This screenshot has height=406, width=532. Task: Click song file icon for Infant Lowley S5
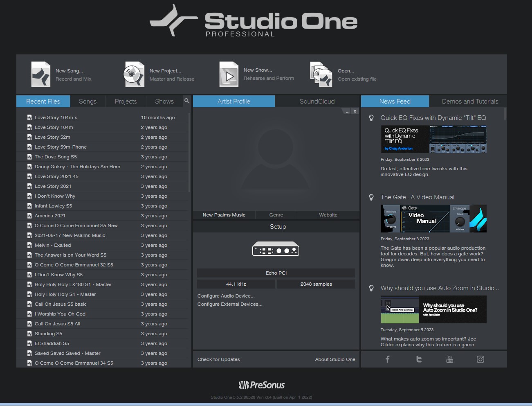tap(29, 206)
